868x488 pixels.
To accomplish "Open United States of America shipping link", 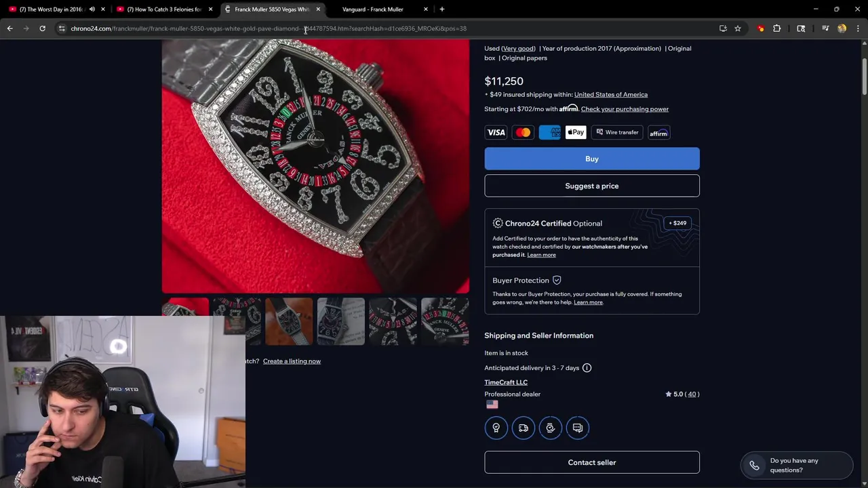I will pos(610,95).
